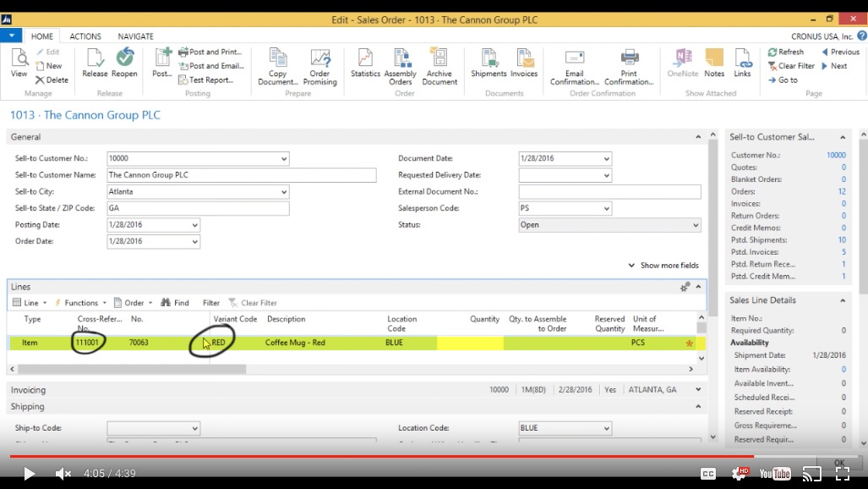
Task: Open Order Date dropdown
Action: (x=195, y=242)
